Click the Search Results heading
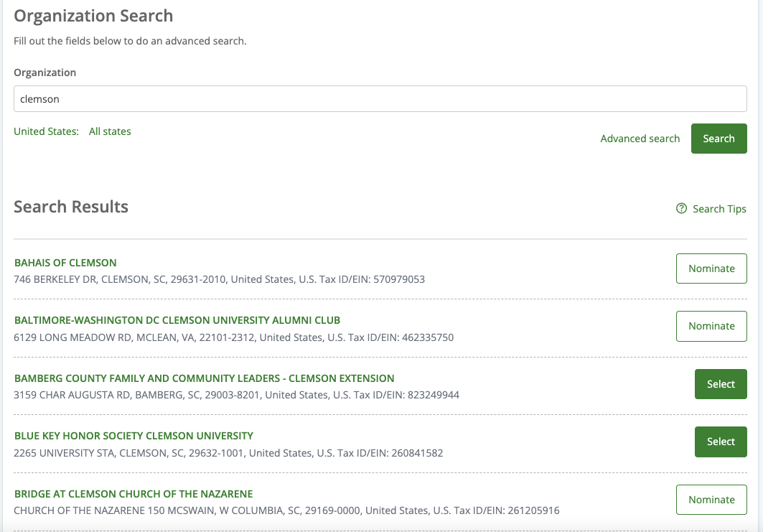 (x=71, y=207)
